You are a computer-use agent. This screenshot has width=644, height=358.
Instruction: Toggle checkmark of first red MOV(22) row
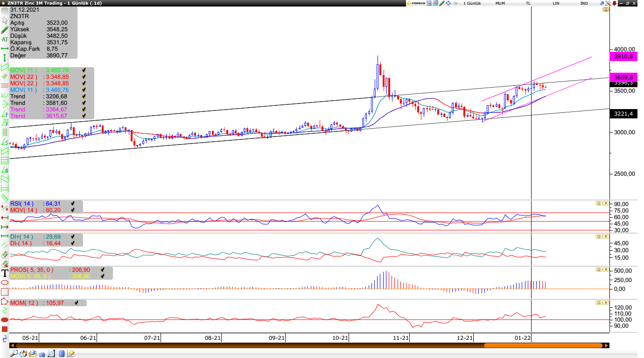pyautogui.click(x=84, y=77)
